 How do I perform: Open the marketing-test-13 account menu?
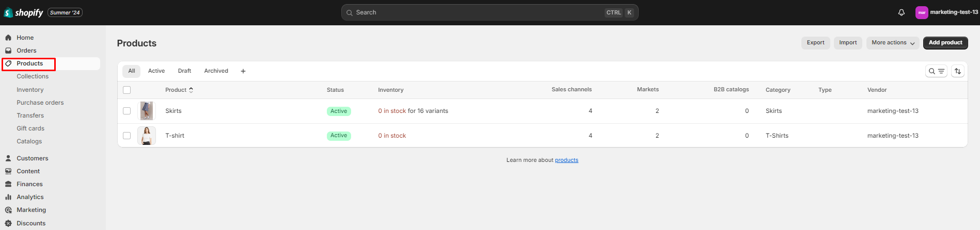pyautogui.click(x=946, y=12)
